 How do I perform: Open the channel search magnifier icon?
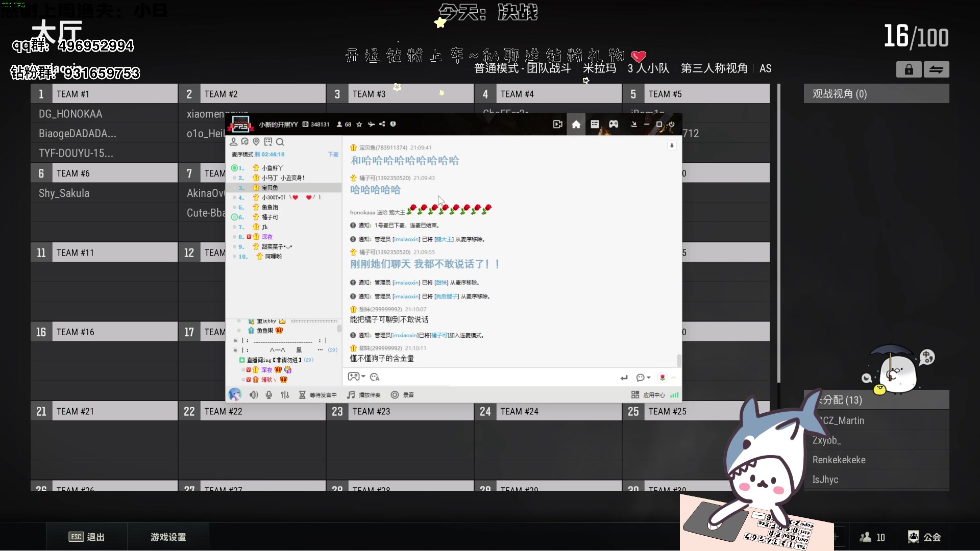[x=281, y=142]
